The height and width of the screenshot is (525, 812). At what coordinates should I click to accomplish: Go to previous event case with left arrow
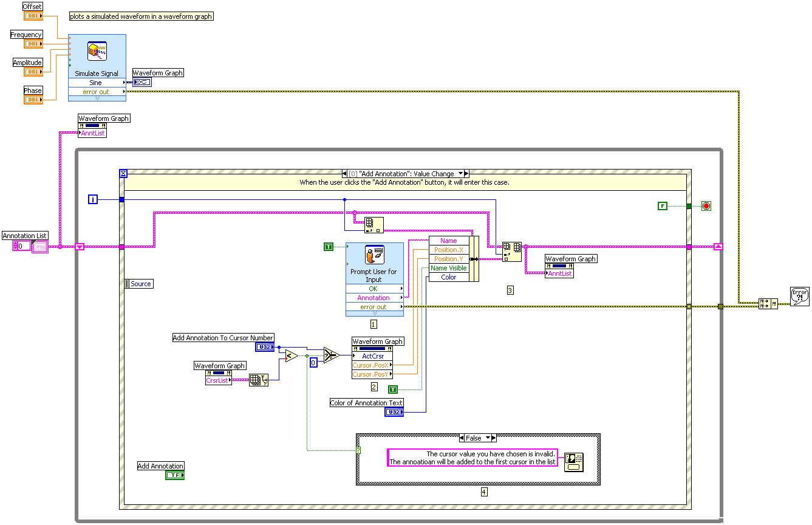[345, 174]
